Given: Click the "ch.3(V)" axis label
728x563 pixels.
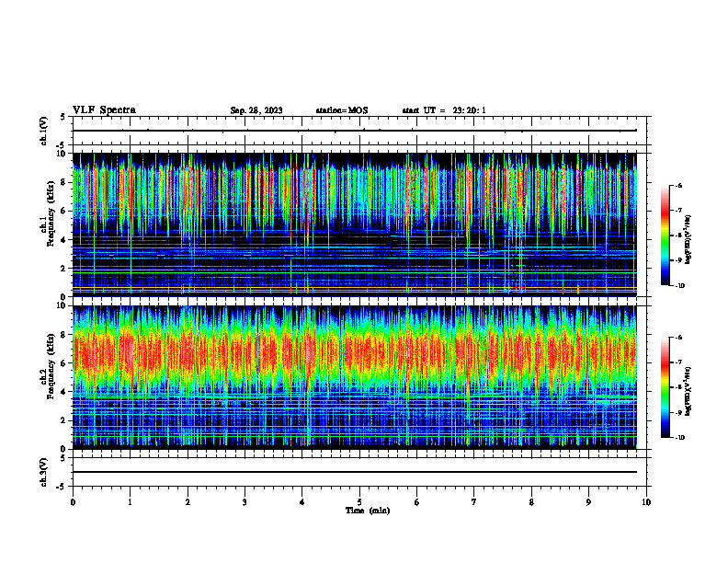Looking at the screenshot, I should (x=44, y=472).
